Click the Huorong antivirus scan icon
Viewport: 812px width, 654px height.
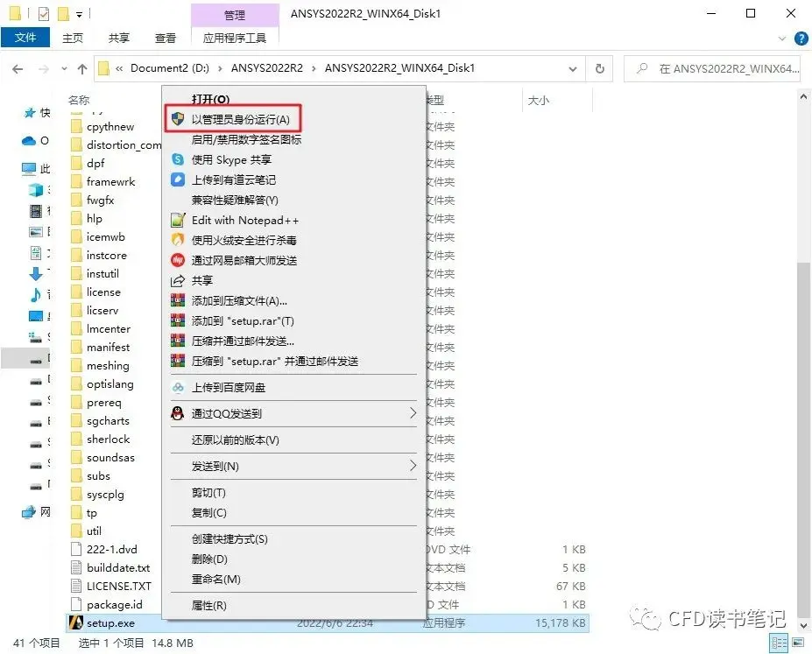click(x=178, y=240)
